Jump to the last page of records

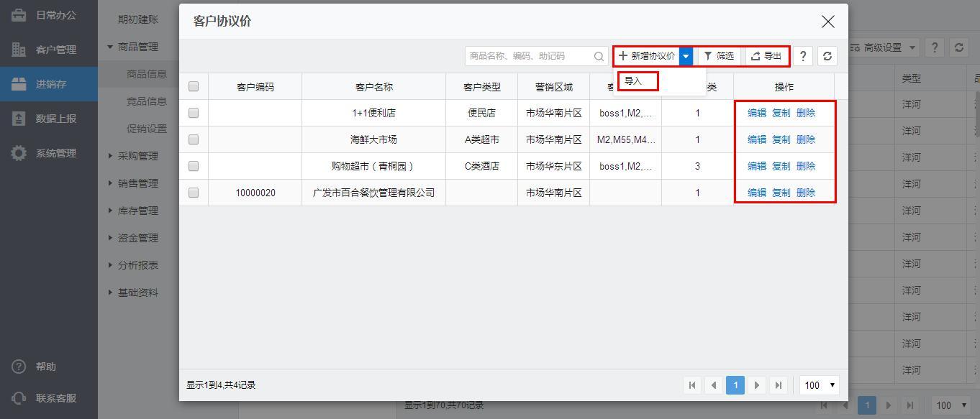pyautogui.click(x=779, y=385)
